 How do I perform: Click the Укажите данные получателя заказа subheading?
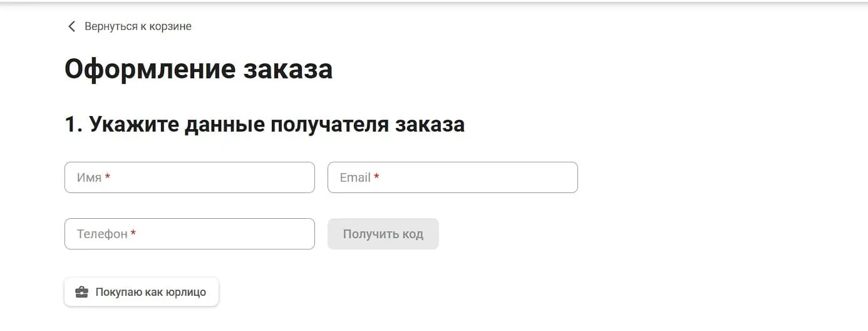(x=277, y=124)
